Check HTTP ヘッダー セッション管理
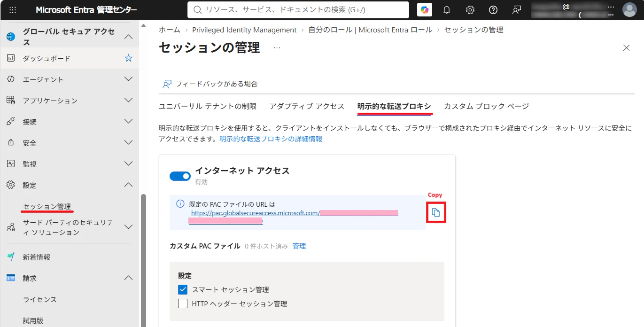The image size is (644, 327). (x=183, y=304)
